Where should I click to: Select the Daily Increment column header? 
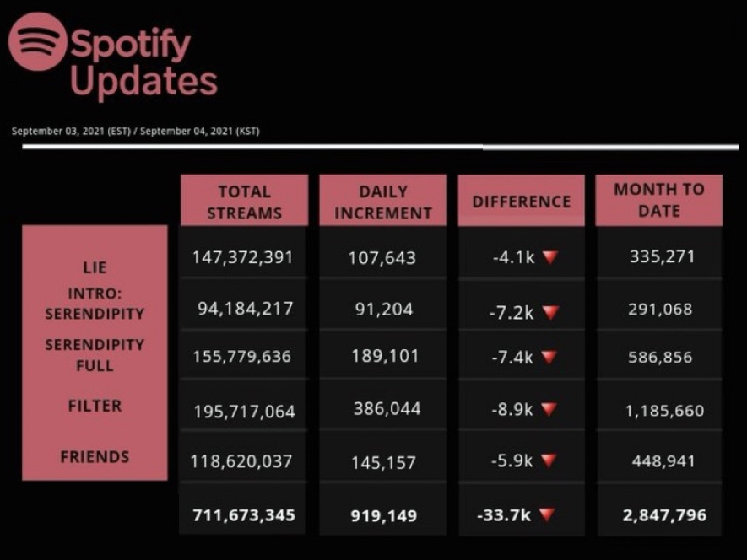tap(382, 202)
